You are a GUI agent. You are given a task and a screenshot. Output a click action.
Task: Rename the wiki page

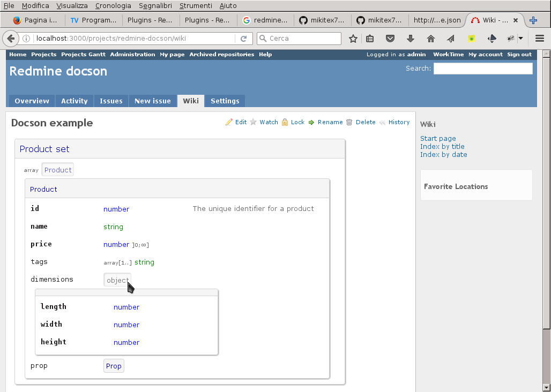325,122
